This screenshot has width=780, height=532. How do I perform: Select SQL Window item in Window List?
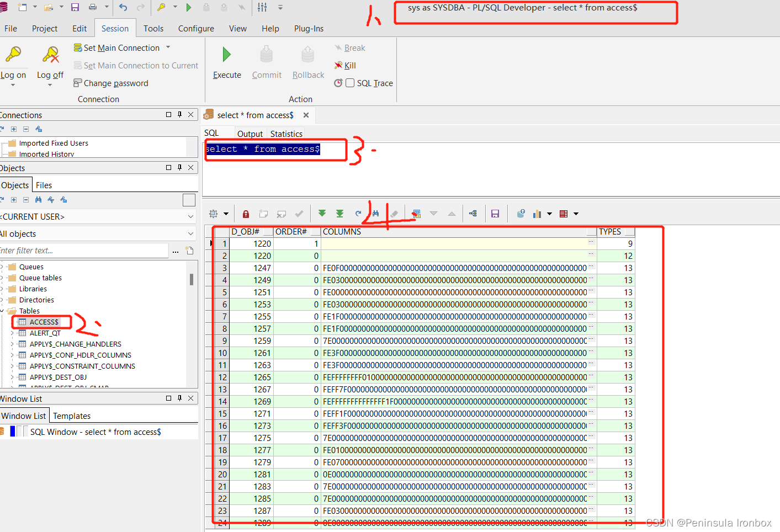click(95, 432)
